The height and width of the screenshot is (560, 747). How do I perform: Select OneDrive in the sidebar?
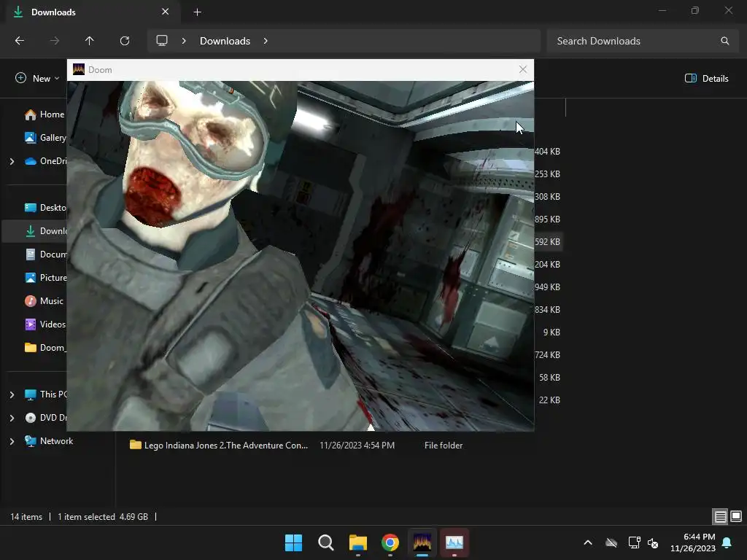(x=46, y=161)
